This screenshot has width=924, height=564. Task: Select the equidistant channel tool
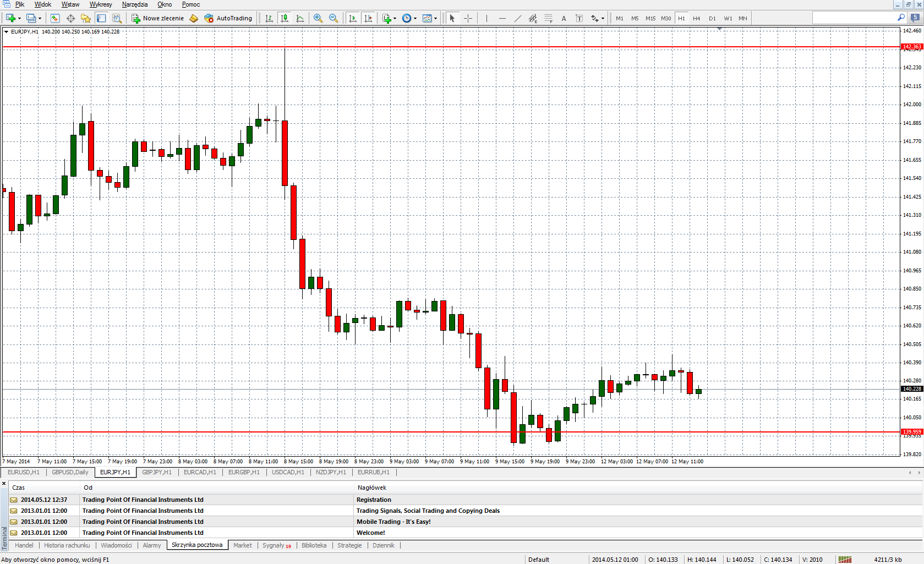[x=533, y=18]
